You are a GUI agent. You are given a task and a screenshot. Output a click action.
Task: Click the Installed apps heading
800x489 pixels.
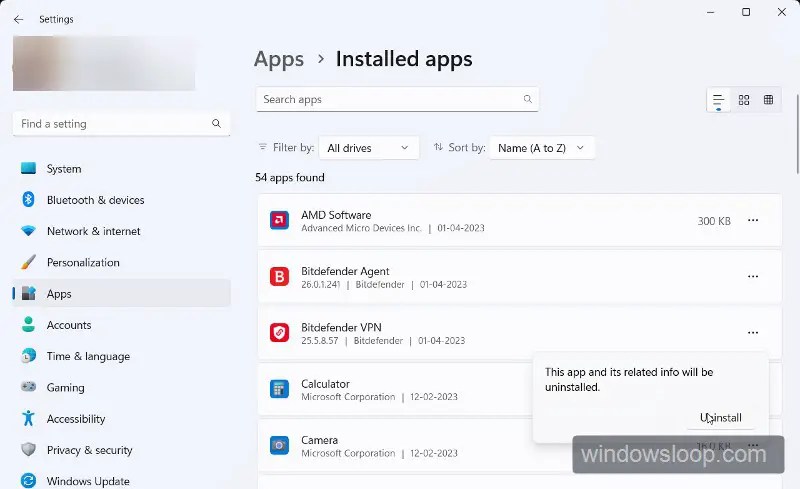[x=404, y=59]
